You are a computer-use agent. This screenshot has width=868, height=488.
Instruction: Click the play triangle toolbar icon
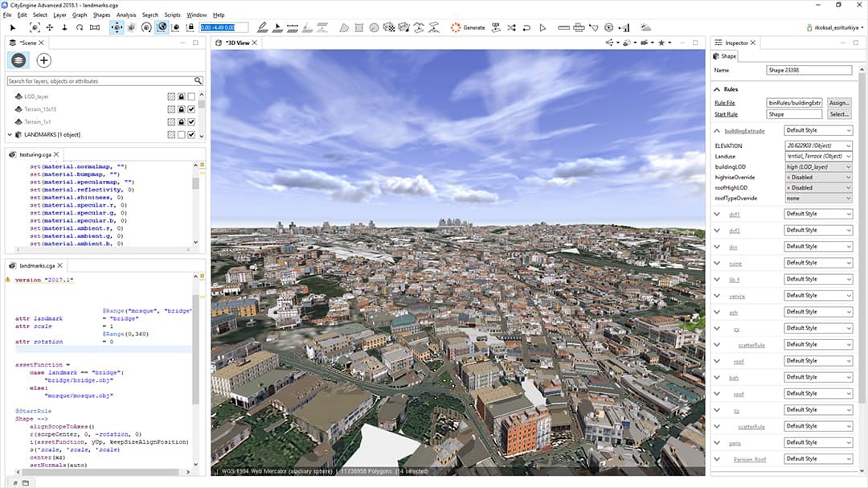pos(542,27)
